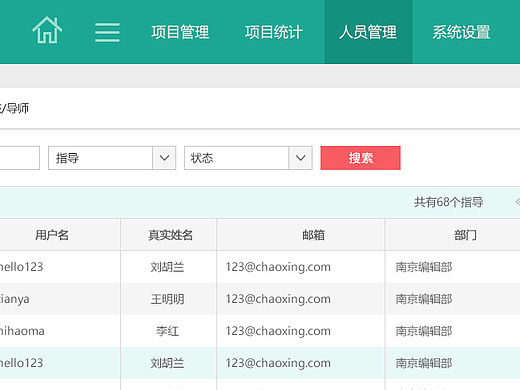520x390 pixels.
Task: Click 南京编辑部 in 李红's row
Action: (424, 331)
